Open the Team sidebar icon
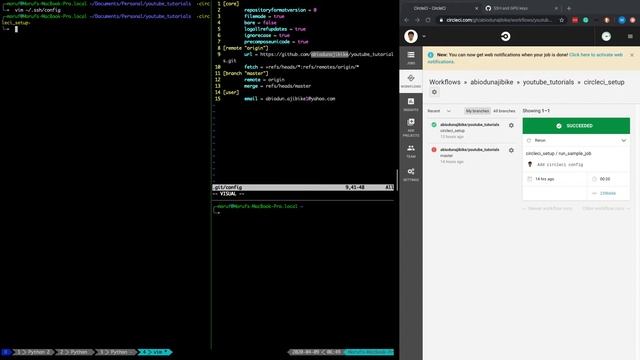This screenshot has width=640, height=360. click(x=411, y=151)
